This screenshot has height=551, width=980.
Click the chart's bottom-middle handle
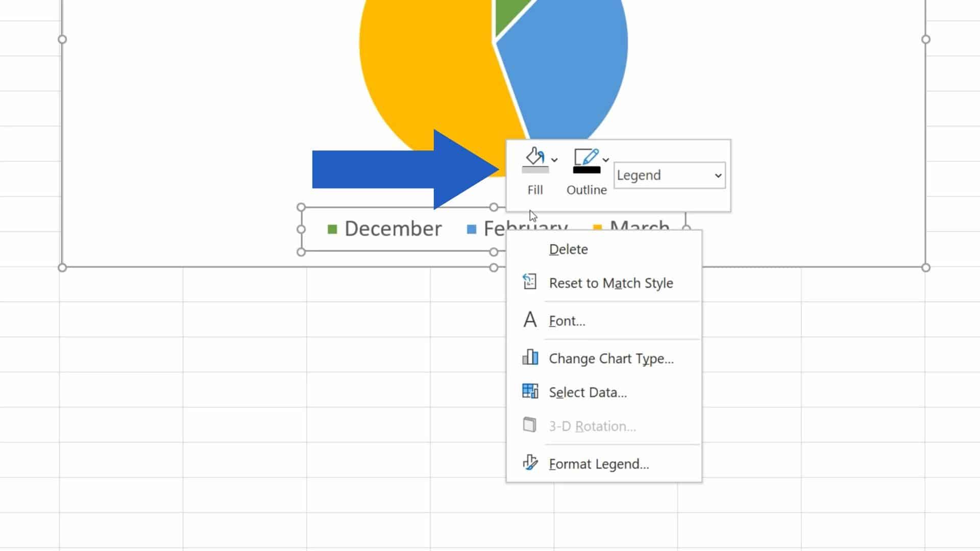pos(494,267)
